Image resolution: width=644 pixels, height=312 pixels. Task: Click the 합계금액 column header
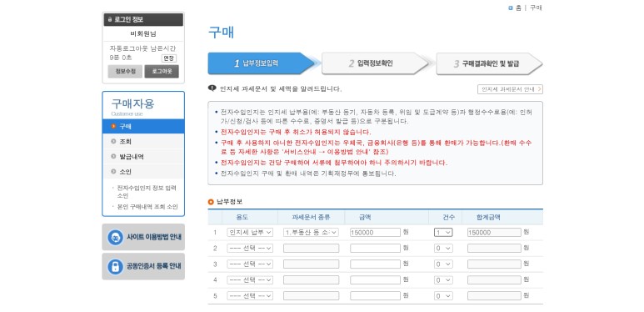click(488, 217)
